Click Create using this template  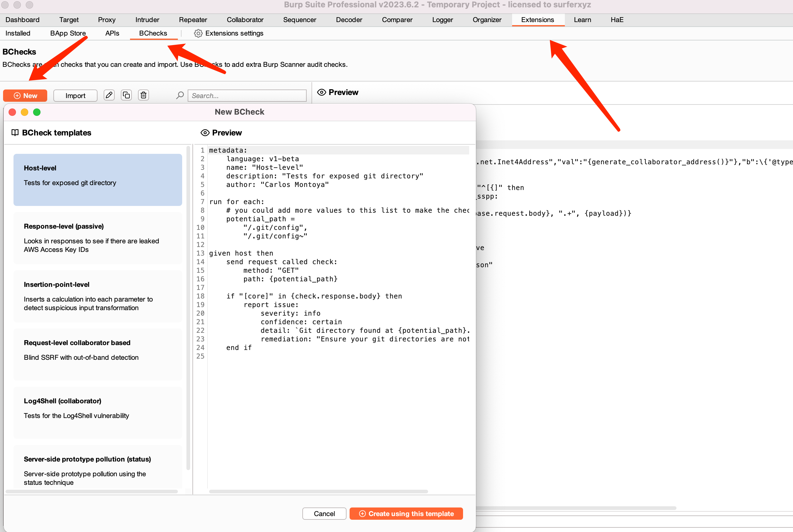[406, 513]
